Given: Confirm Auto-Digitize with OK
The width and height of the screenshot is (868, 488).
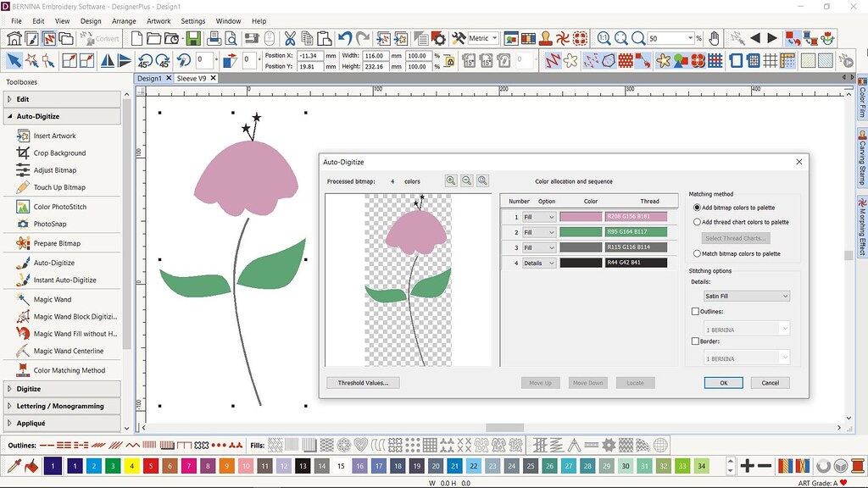Looking at the screenshot, I should [x=723, y=382].
